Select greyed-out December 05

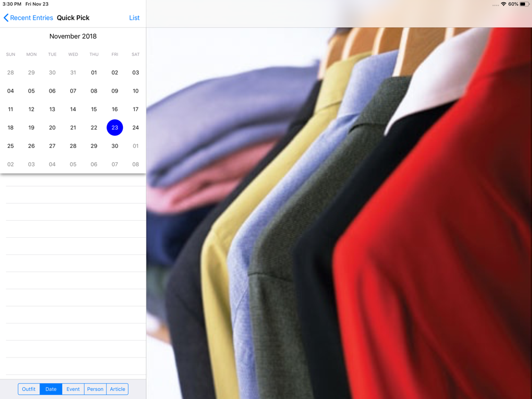click(73, 164)
